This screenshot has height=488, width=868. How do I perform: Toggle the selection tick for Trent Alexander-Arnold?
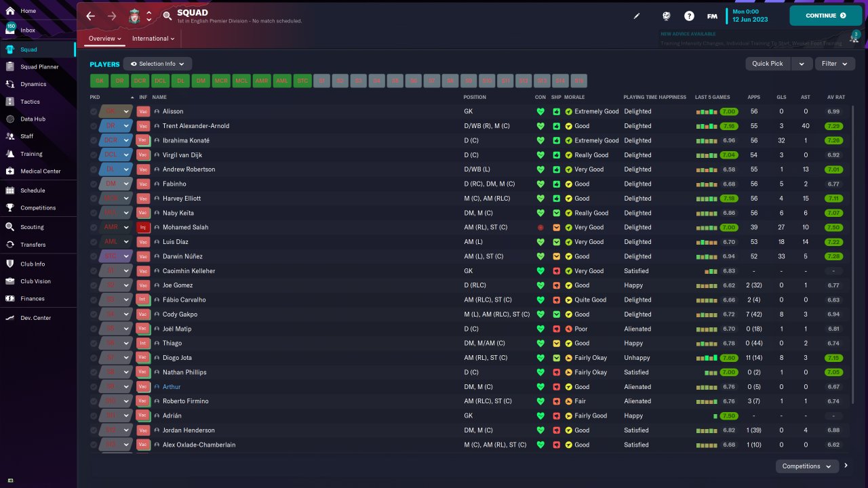click(x=94, y=126)
